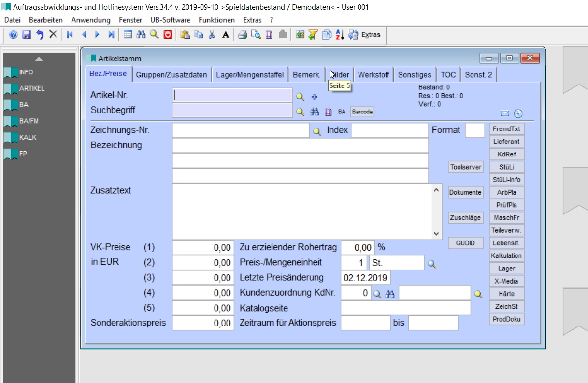Open the ARTIKEL entry in the left sidebar
The height and width of the screenshot is (383, 588).
coord(32,88)
